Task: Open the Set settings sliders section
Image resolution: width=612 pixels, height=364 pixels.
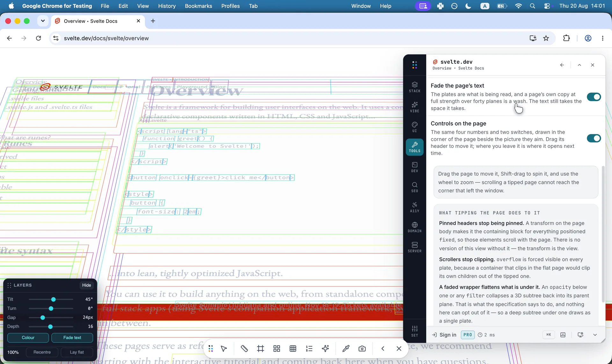Action: pos(414,331)
